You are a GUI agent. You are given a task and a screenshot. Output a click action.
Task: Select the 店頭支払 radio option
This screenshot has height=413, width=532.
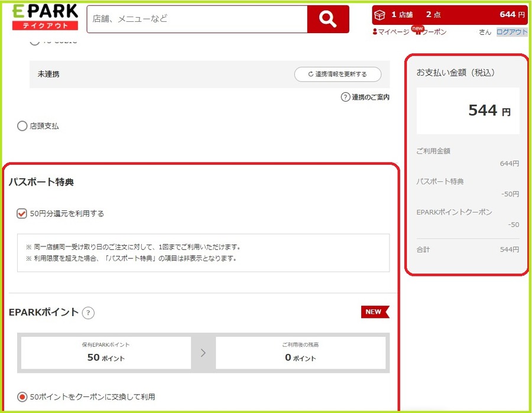pos(22,126)
